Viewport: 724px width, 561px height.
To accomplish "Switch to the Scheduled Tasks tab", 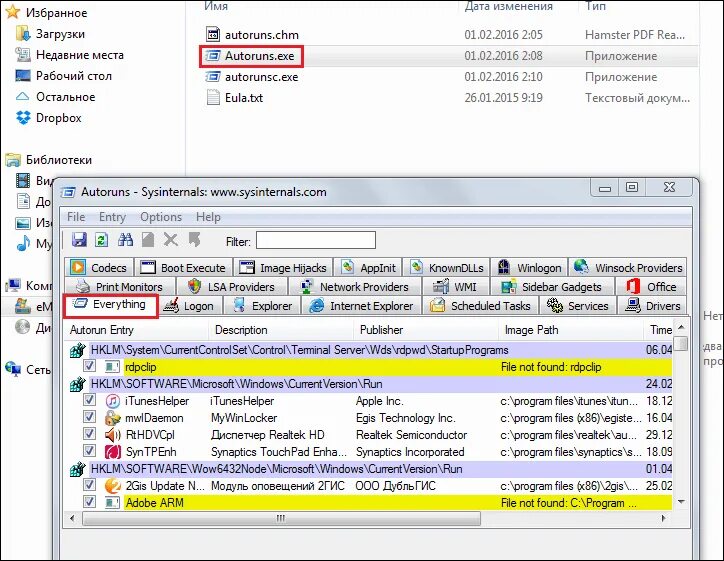I will 480,306.
